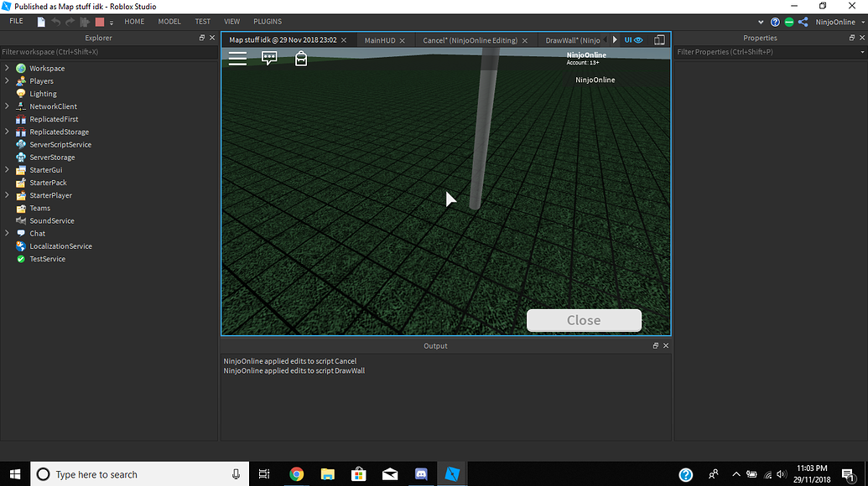
Task: Open Studio help question mark icon
Action: click(775, 22)
